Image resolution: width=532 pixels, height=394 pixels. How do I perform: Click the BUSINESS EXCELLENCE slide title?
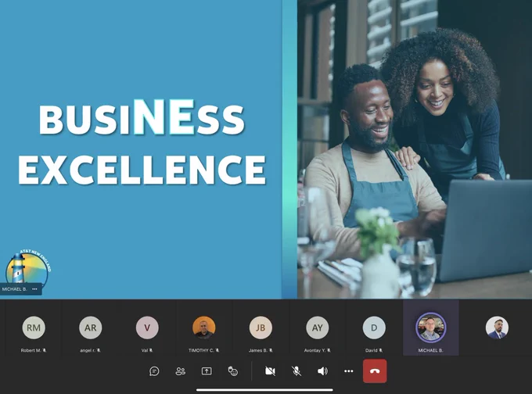tap(142, 143)
